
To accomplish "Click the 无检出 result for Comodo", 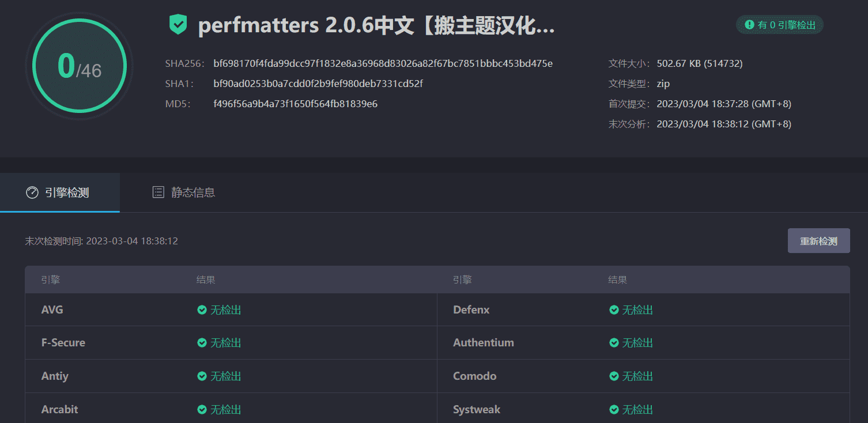I will 638,376.
